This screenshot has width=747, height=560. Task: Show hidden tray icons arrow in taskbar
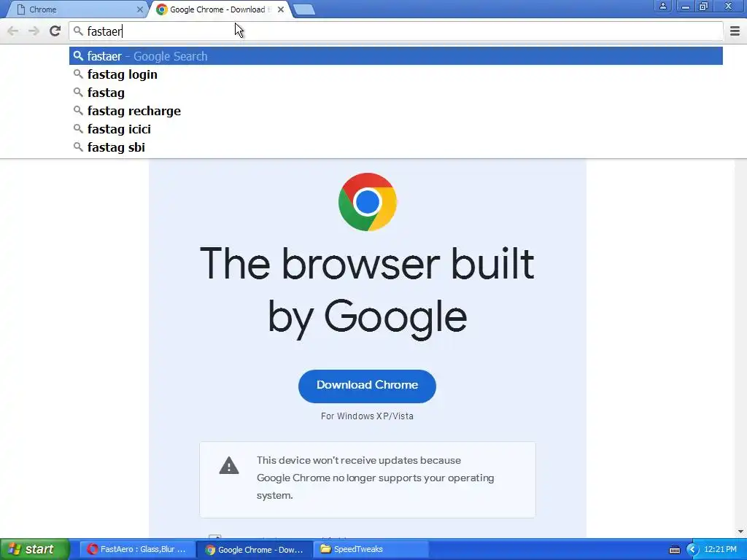tap(692, 550)
